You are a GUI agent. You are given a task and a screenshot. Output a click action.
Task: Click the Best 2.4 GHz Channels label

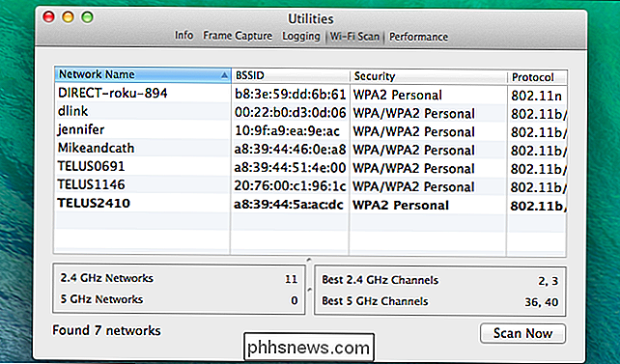click(380, 280)
